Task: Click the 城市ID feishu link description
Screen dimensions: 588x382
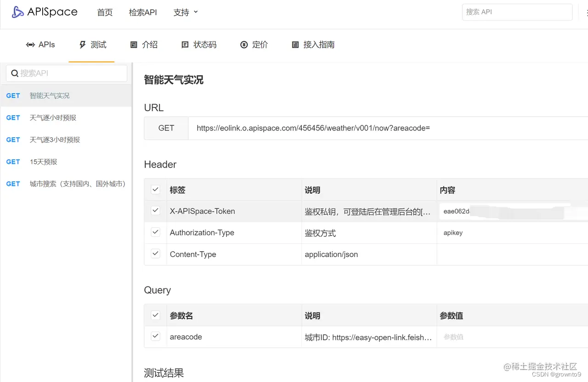Action: (x=368, y=337)
